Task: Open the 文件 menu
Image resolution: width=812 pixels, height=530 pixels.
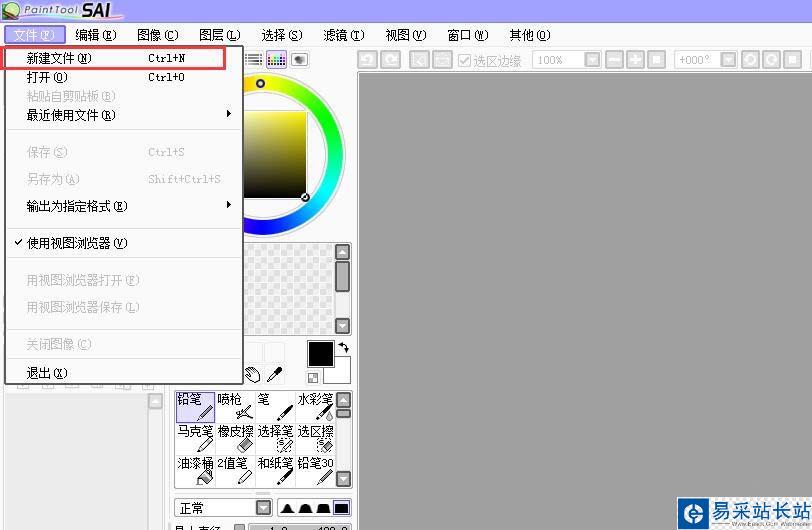Action: pyautogui.click(x=35, y=35)
